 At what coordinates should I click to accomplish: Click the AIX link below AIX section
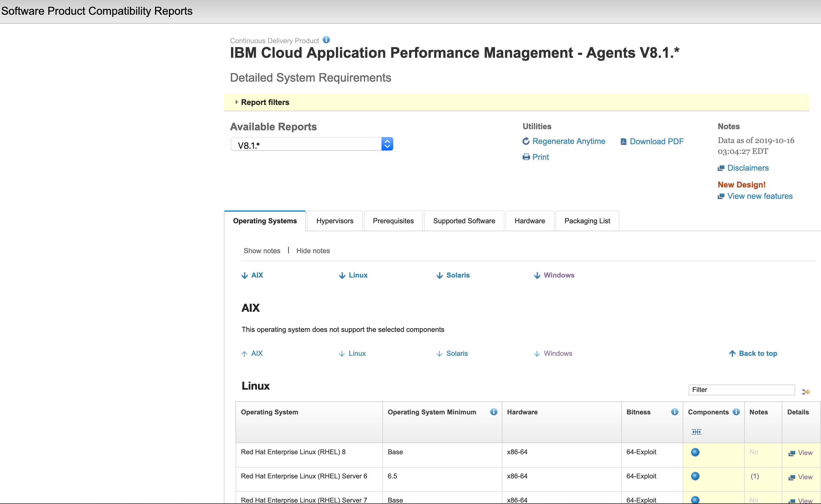click(257, 353)
